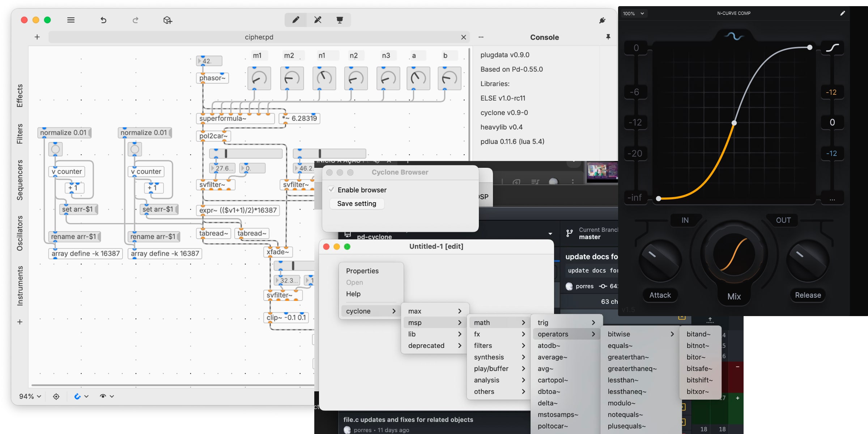Pin the Console panel

tap(608, 37)
